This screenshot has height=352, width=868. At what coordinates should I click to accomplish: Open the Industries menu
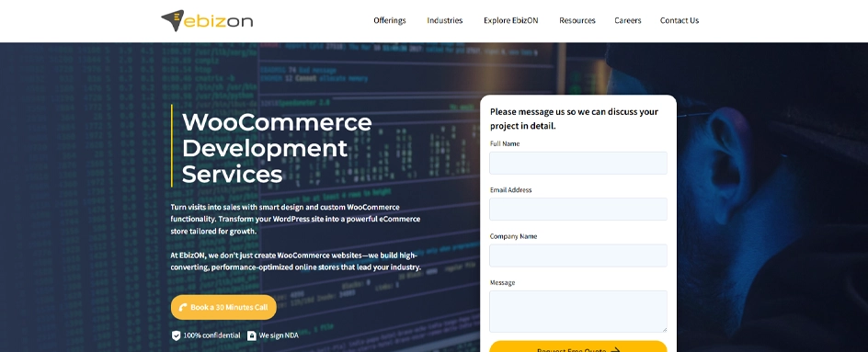click(x=444, y=20)
